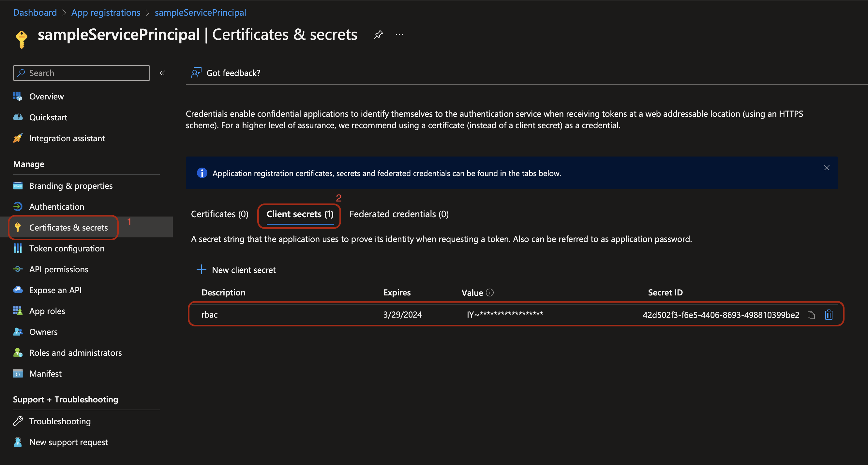The image size is (868, 465).
Task: Click the Certificates & secrets key icon
Action: 18,228
